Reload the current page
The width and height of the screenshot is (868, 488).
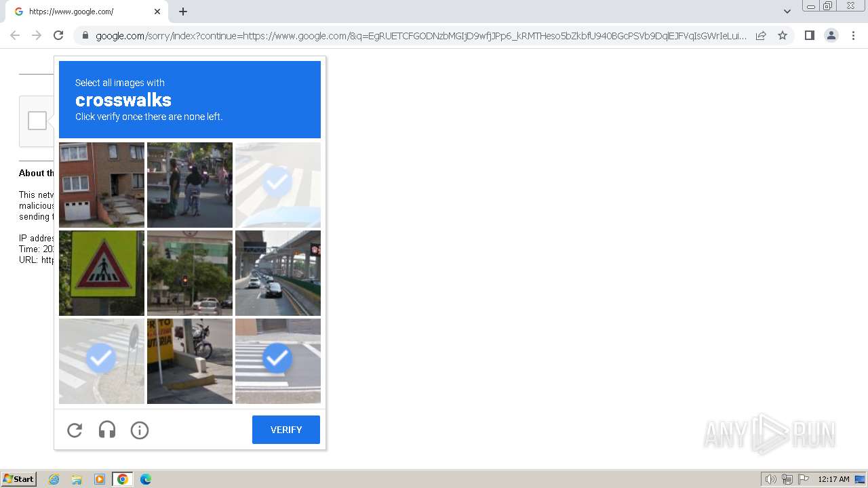point(58,35)
